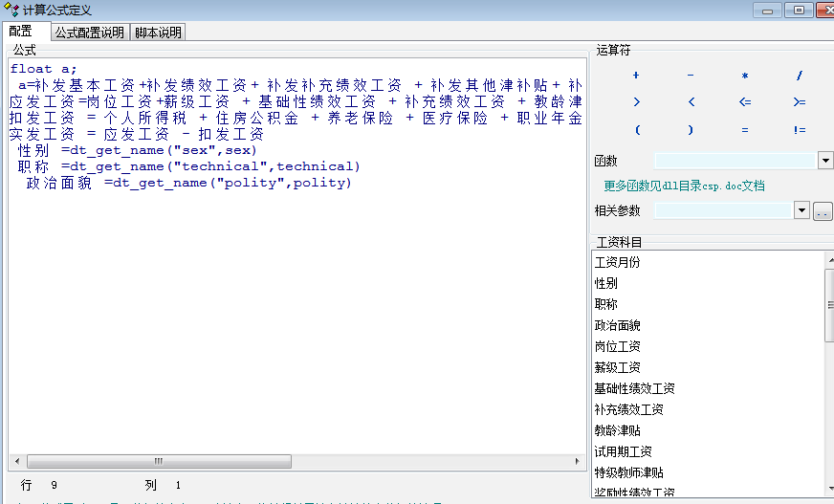This screenshot has width=834, height=504.
Task: Open the 脚本说明 tab
Action: 158,32
